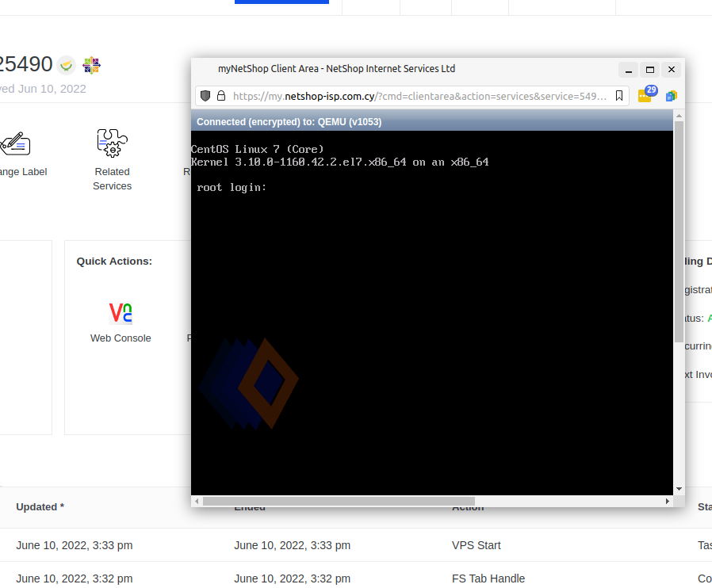Minimize the myNetShop console window

[x=629, y=70]
